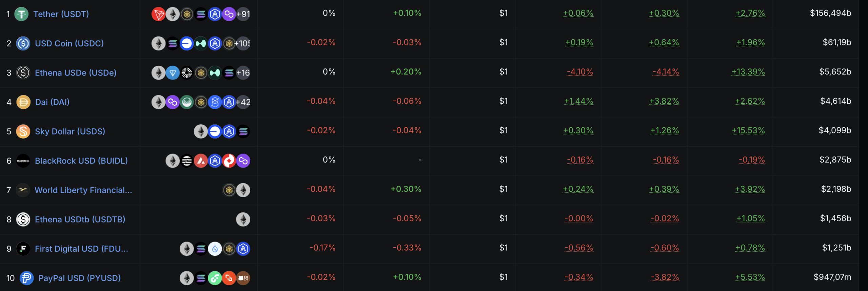The width and height of the screenshot is (868, 291).
Task: Open the Ethena USDe (USDe) link
Action: [x=76, y=73]
